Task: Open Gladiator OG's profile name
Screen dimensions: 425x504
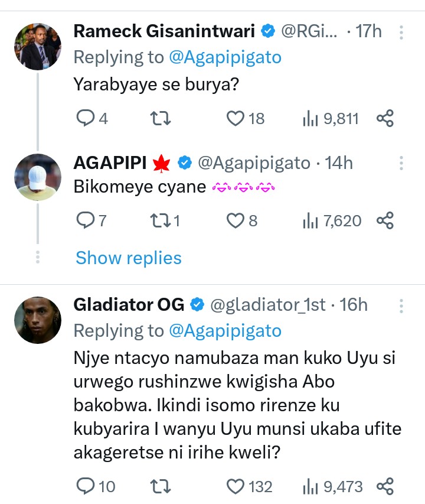Action: [x=129, y=305]
